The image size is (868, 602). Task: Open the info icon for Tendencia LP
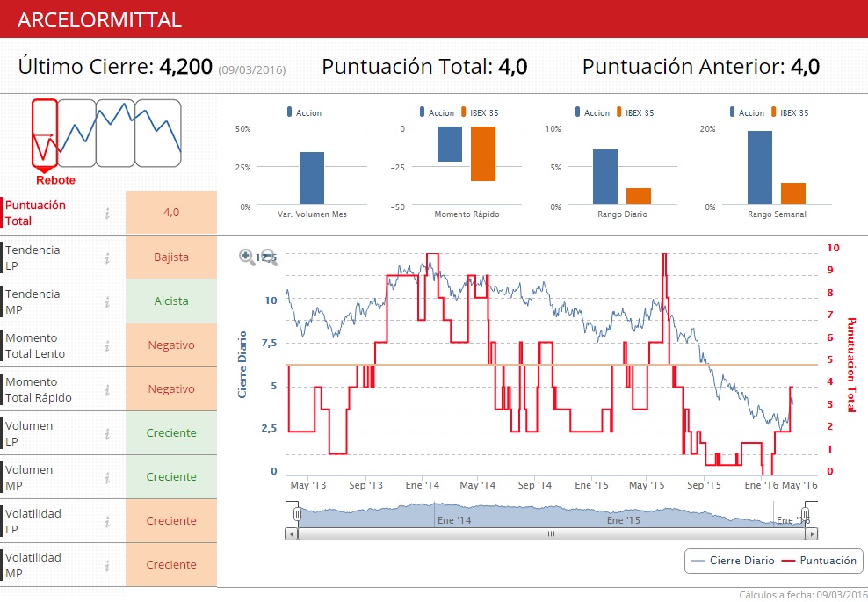[x=107, y=257]
